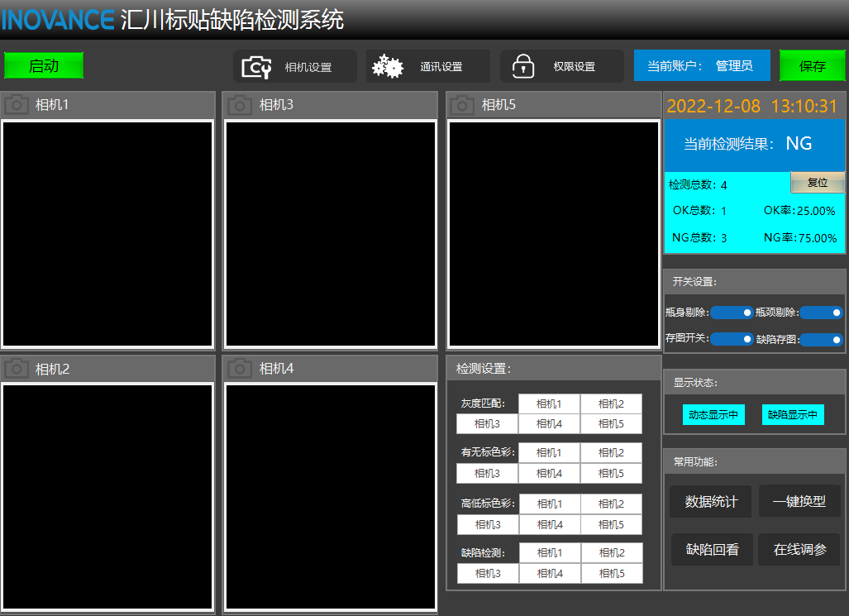Click camera icon in 相机4 panel header
Image resolution: width=849 pixels, height=616 pixels.
click(x=240, y=369)
